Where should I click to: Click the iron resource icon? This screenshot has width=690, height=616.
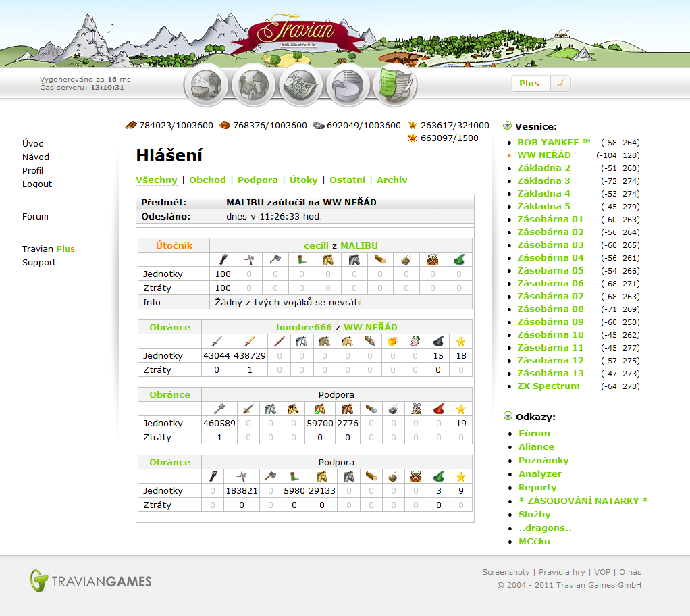tap(319, 126)
